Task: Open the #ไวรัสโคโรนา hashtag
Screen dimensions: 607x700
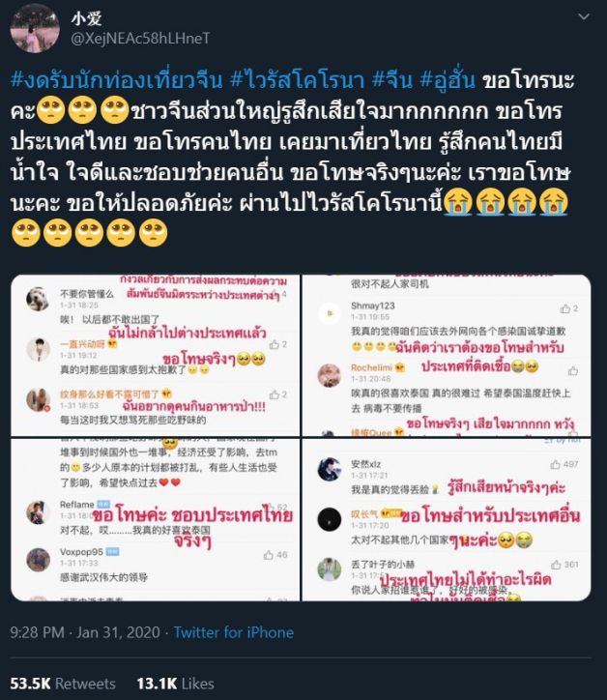Action: 298,80
